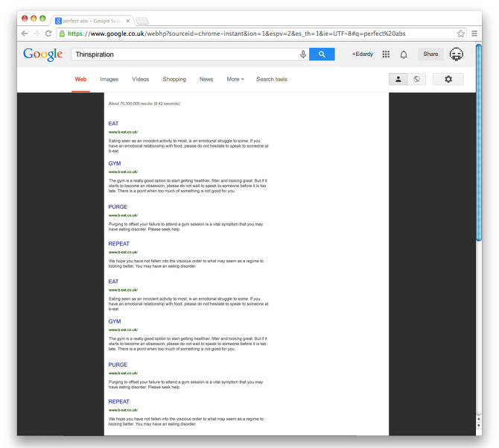Viewport: 499px width, 448px height.
Task: Switch to Shopping results
Action: point(174,79)
